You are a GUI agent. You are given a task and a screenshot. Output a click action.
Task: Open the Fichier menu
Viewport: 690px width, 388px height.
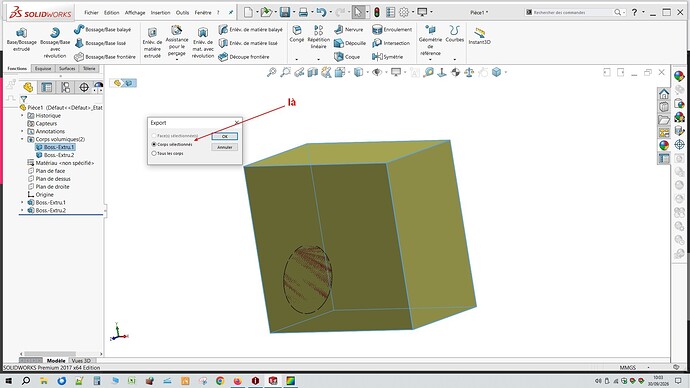[x=92, y=13]
